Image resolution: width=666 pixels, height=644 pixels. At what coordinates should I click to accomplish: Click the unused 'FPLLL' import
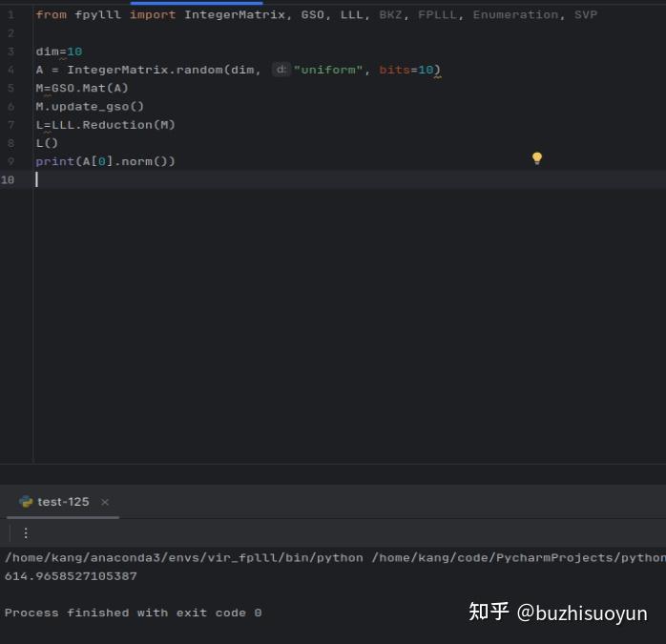tap(437, 15)
